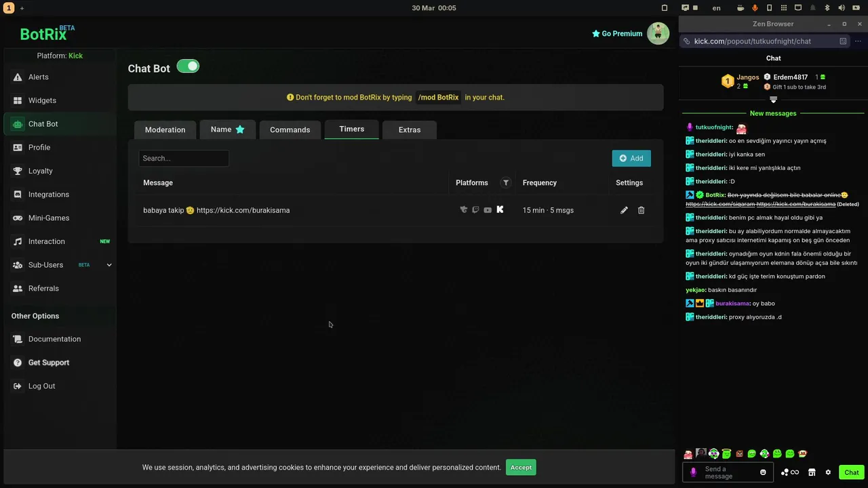
Task: Click the BotRix logo
Action: point(46,34)
